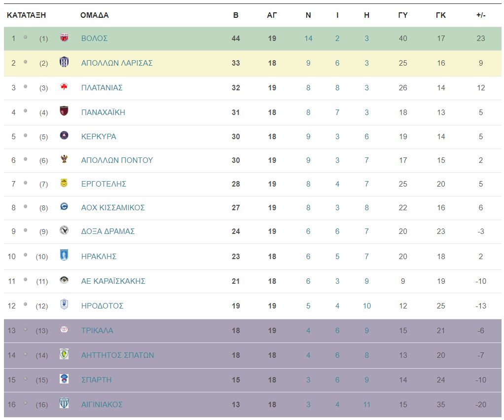Click the +/- column header

pos(481,15)
